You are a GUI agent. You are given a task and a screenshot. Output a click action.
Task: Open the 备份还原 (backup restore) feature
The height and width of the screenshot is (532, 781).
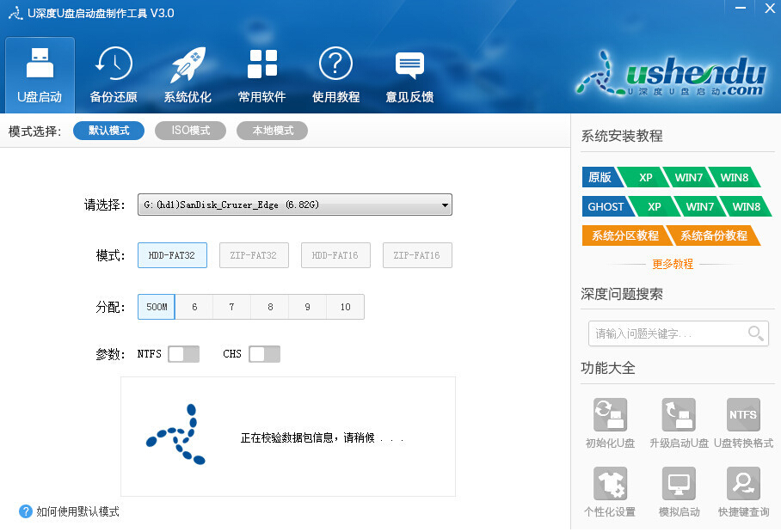pyautogui.click(x=113, y=74)
